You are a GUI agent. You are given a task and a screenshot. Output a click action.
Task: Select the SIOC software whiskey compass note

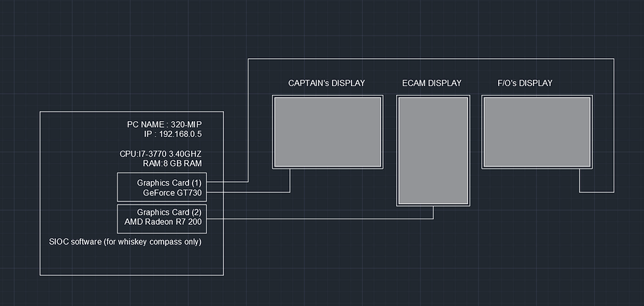click(126, 242)
